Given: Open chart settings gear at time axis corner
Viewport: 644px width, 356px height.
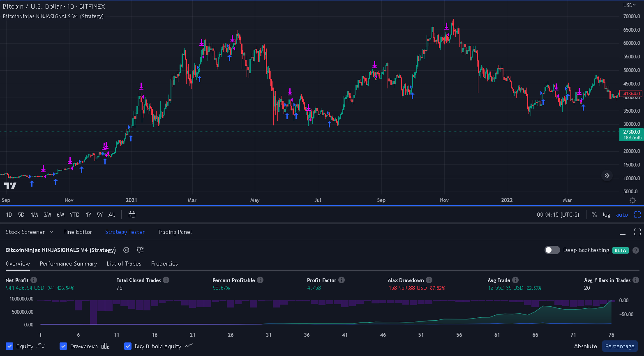Looking at the screenshot, I should (x=632, y=200).
